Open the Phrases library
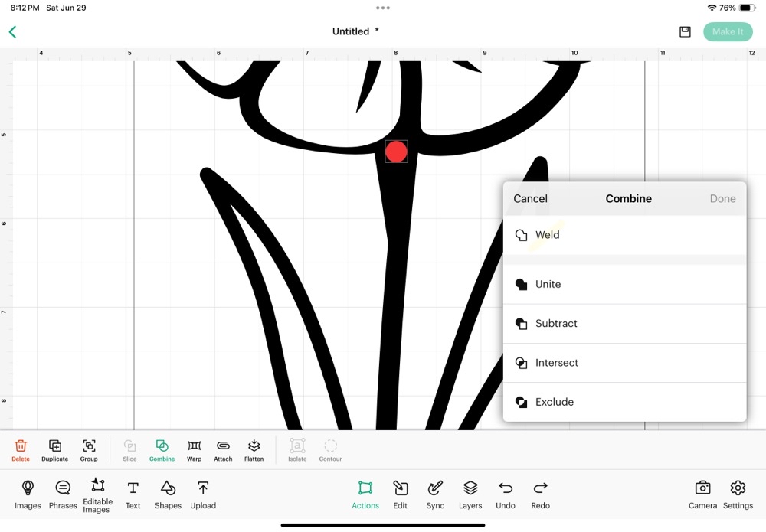Screen dimensions: 766x532 (63, 494)
